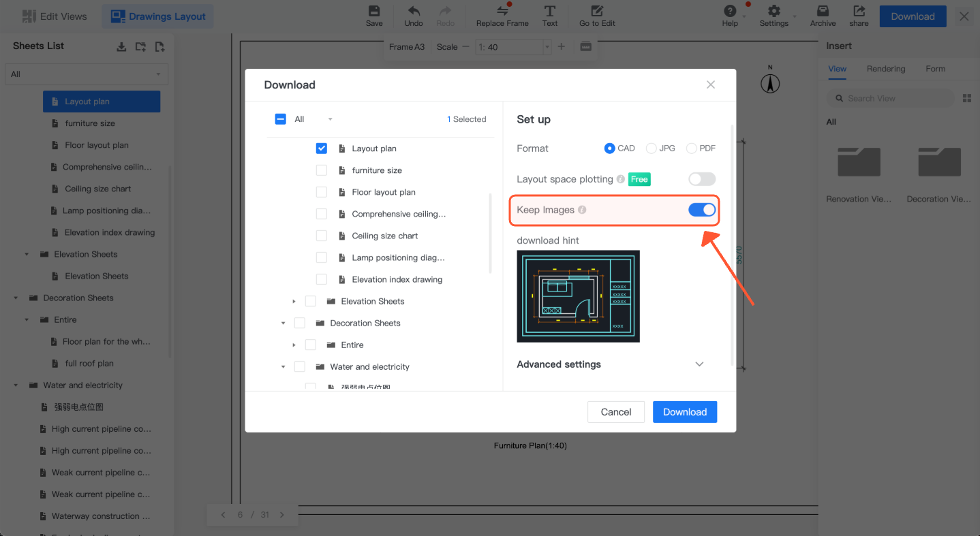This screenshot has width=980, height=536.
Task: Switch to the Edit Views tab
Action: click(x=55, y=16)
